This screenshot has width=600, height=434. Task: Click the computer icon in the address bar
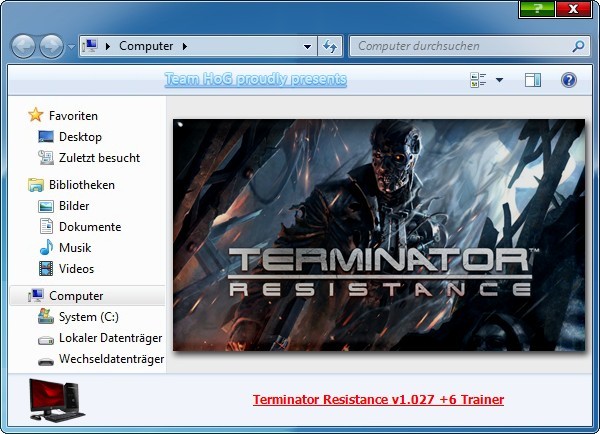point(90,46)
